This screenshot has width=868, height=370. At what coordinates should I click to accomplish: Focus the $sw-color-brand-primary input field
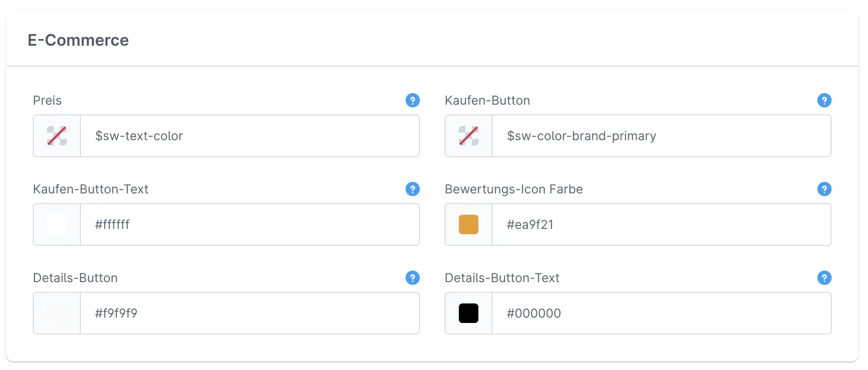[661, 136]
